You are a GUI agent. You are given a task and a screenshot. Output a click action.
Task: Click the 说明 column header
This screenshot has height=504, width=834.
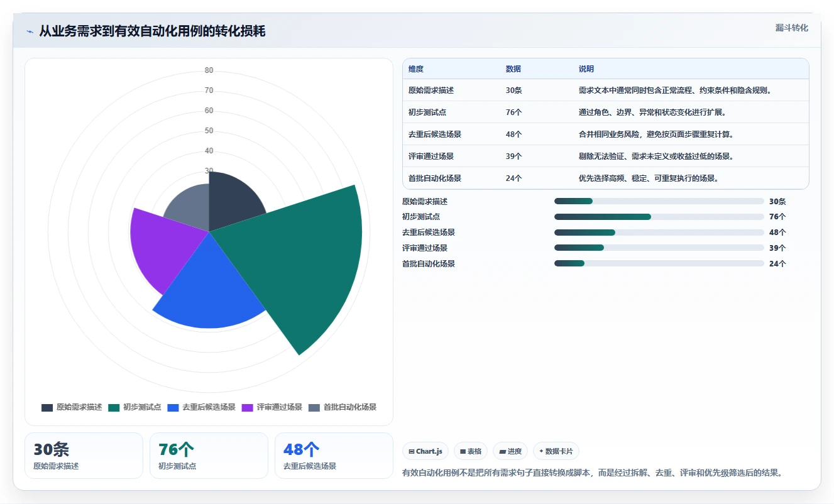[x=586, y=69]
